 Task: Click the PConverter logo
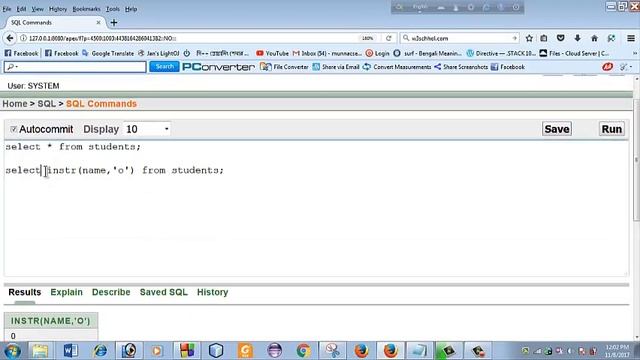(x=218, y=67)
